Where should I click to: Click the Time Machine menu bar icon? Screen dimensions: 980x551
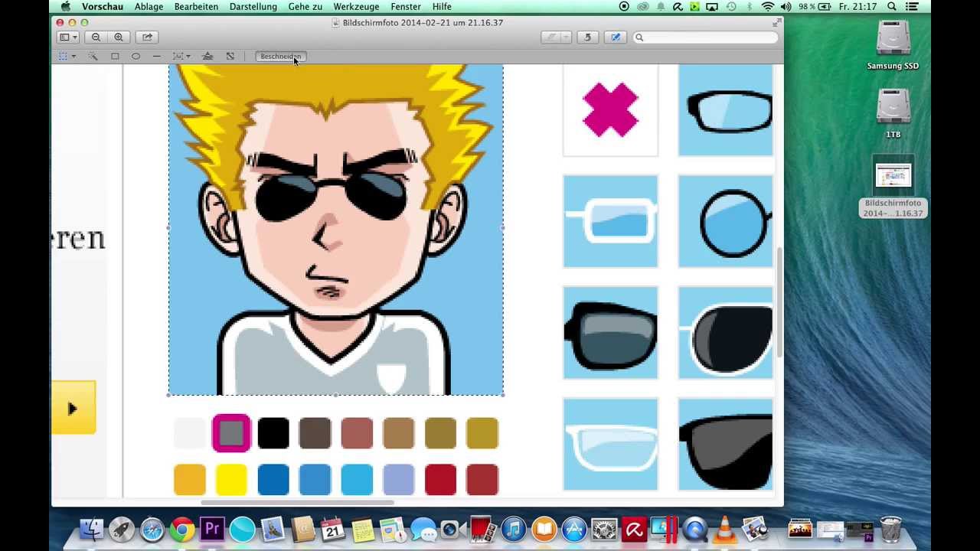[x=731, y=7]
